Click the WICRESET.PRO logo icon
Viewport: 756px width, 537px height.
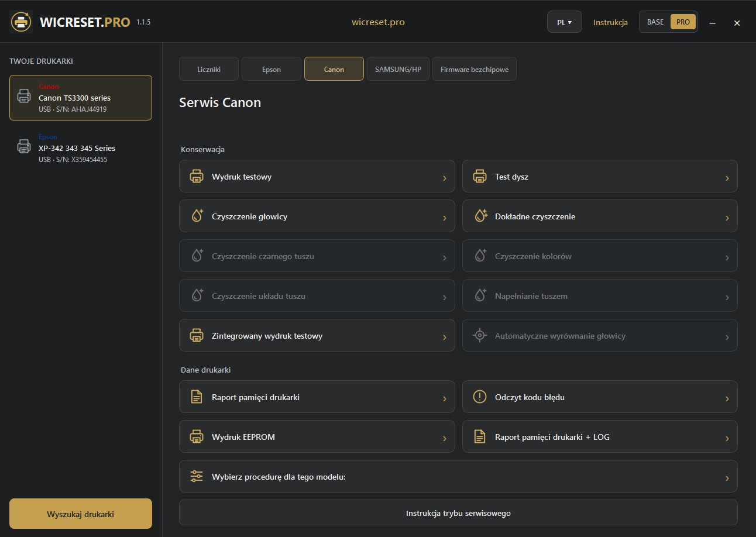pyautogui.click(x=22, y=22)
